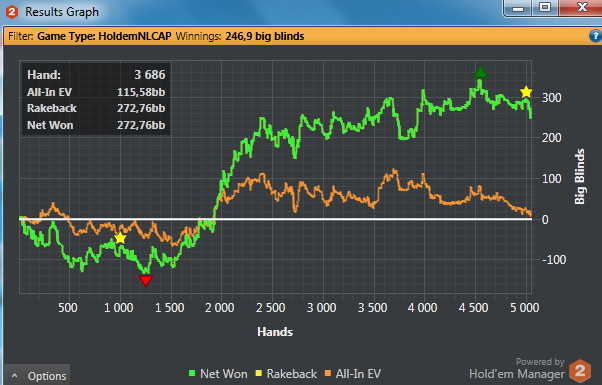Click the orange All-In EV color swatch
Screen dimensions: 602x385
coord(328,373)
